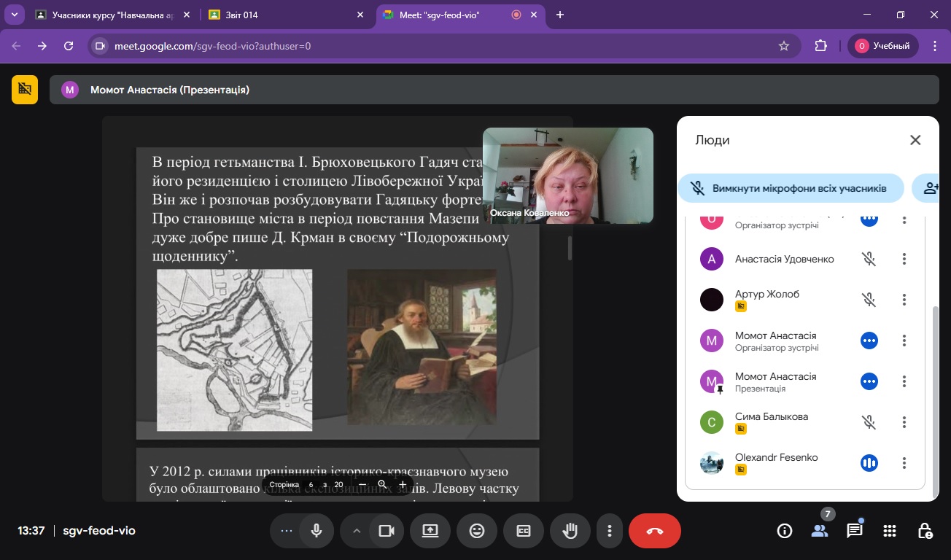The width and height of the screenshot is (951, 560).
Task: Open more options in the call controls
Action: tap(609, 531)
